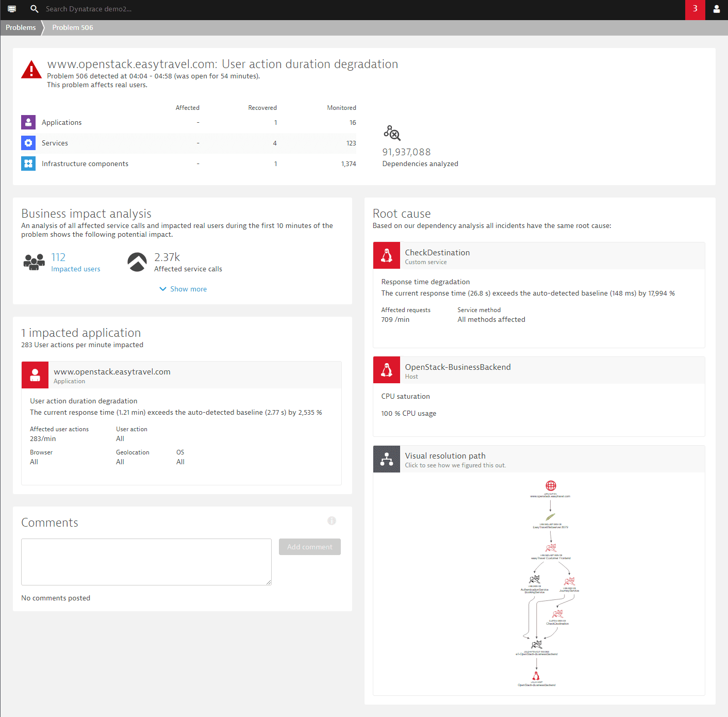Click the OpenStack-BusinessBackend host penguin icon

(387, 370)
